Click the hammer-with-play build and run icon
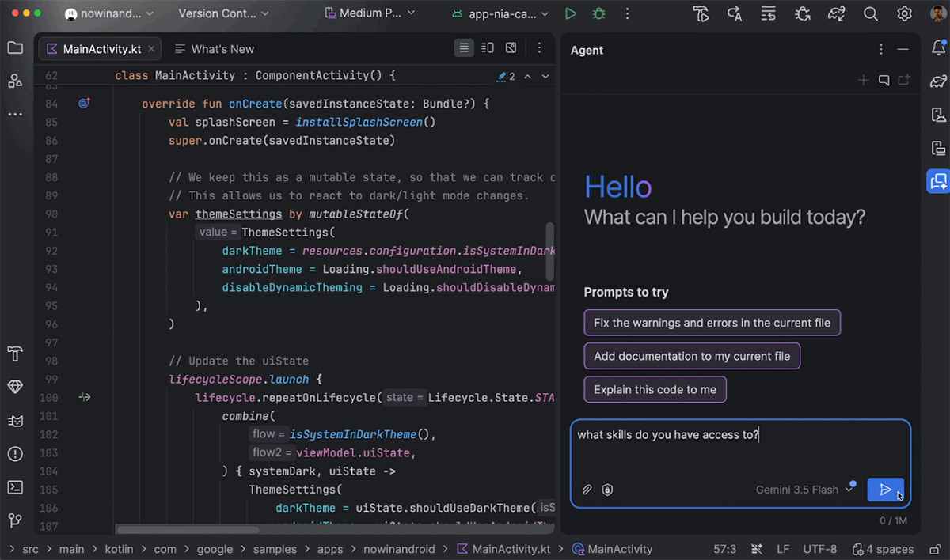950x560 pixels. 701,13
